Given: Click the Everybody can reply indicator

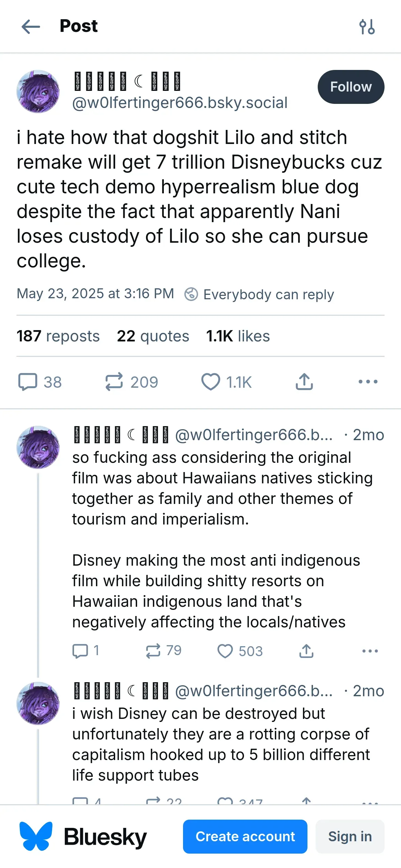Looking at the screenshot, I should (x=259, y=294).
